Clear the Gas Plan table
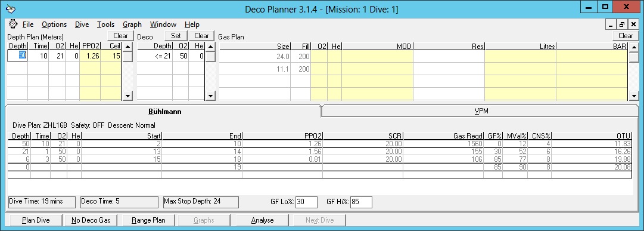Viewport: 644px width, 231px height. tap(626, 36)
